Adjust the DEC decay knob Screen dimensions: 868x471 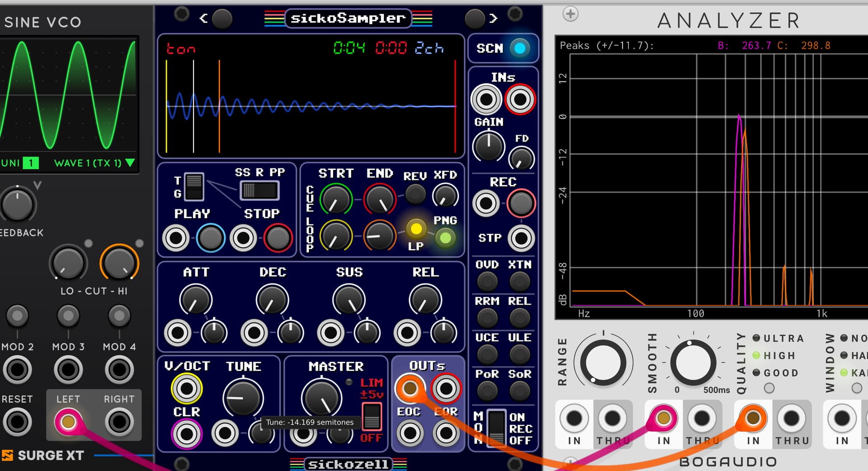click(x=272, y=300)
